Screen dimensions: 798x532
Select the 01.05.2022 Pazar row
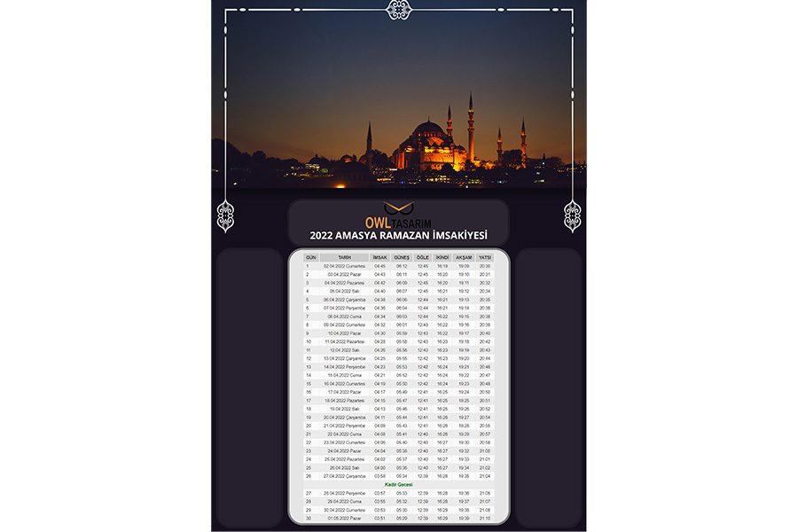click(398, 518)
